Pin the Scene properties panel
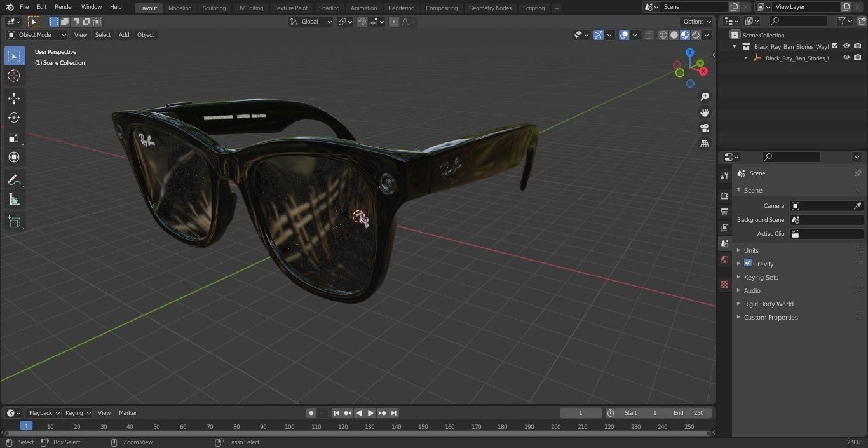868x448 pixels. [x=857, y=173]
